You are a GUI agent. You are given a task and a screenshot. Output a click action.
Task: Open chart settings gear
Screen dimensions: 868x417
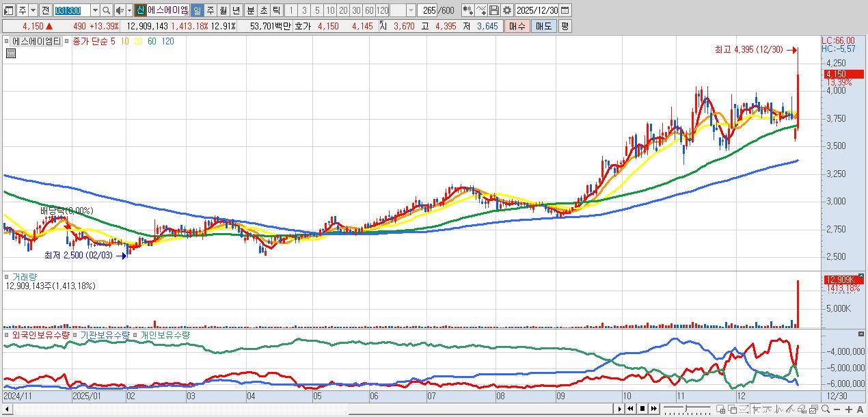(x=507, y=10)
